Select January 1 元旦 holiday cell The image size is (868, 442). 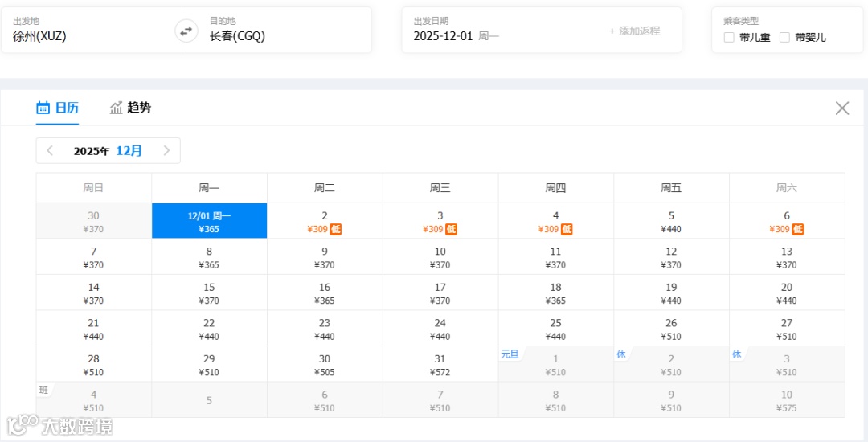coord(556,365)
